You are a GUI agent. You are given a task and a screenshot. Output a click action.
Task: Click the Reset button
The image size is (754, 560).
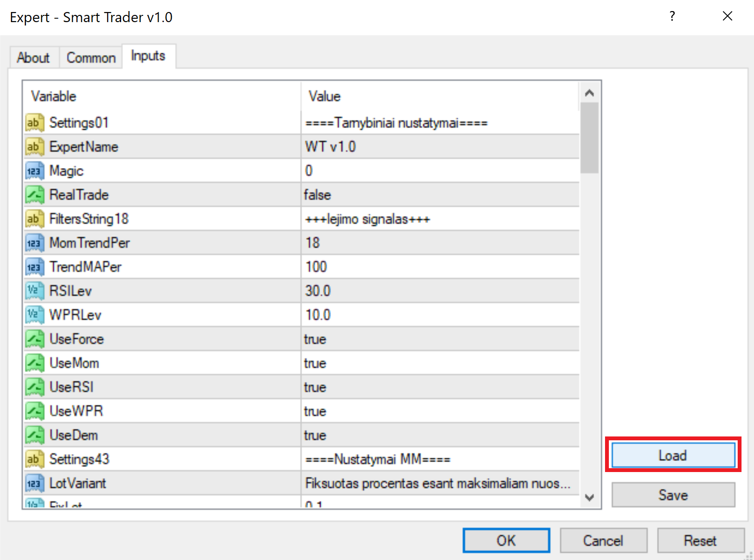(701, 541)
